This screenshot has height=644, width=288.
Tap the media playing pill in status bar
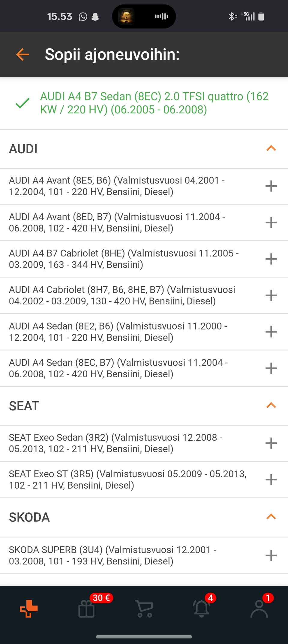point(144,17)
